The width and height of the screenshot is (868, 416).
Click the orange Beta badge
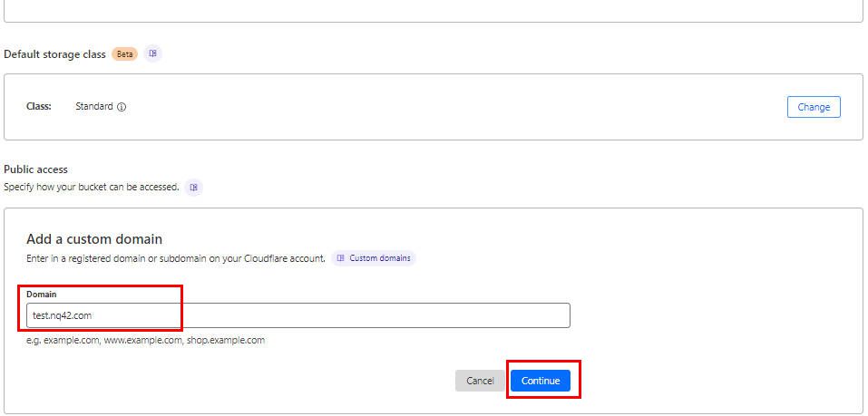coord(124,54)
